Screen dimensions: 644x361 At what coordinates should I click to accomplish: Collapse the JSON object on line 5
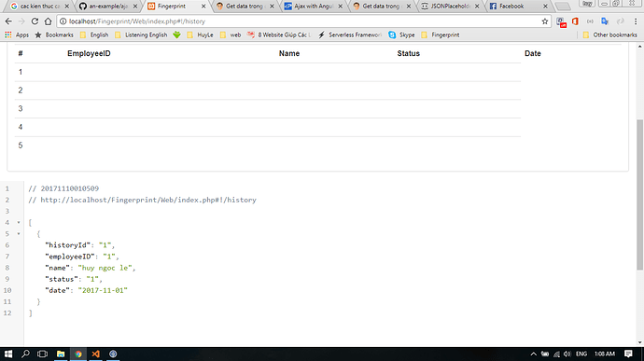click(x=19, y=234)
